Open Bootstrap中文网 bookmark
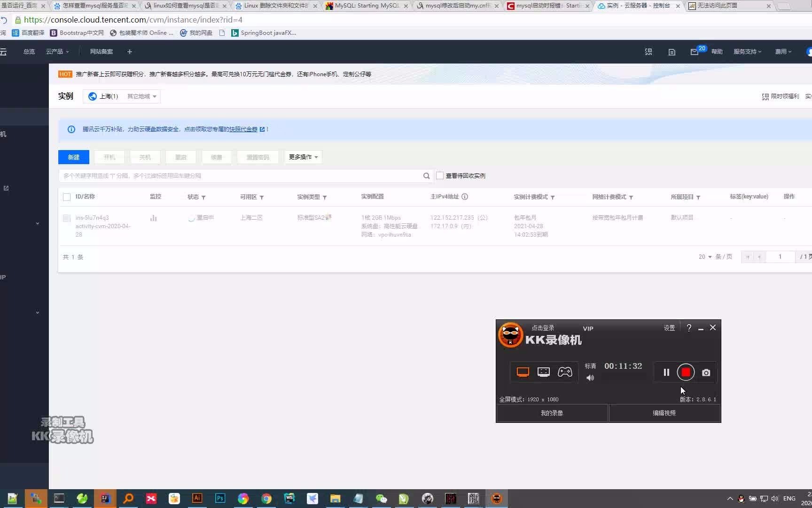This screenshot has height=508, width=812. [77, 33]
